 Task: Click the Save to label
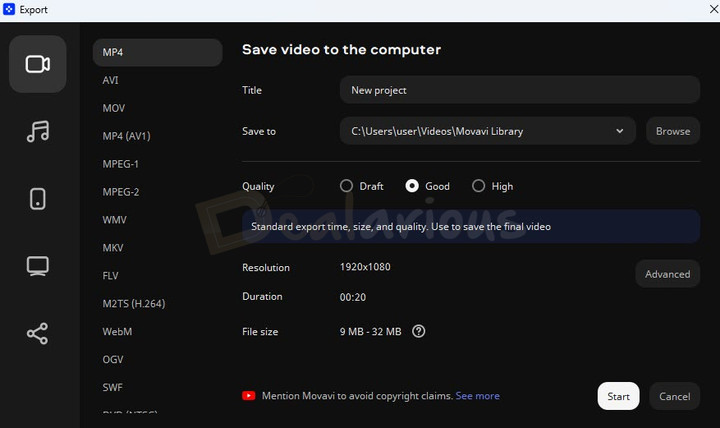coord(259,131)
